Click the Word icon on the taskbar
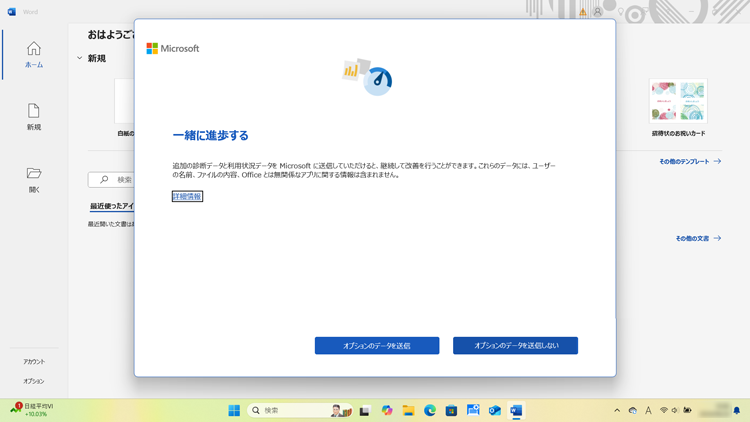This screenshot has width=750, height=422. 516,410
